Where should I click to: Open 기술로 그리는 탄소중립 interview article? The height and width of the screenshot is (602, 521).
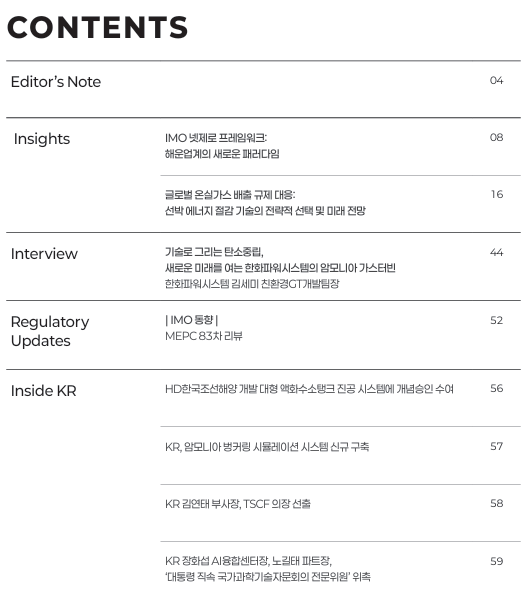pyautogui.click(x=280, y=260)
